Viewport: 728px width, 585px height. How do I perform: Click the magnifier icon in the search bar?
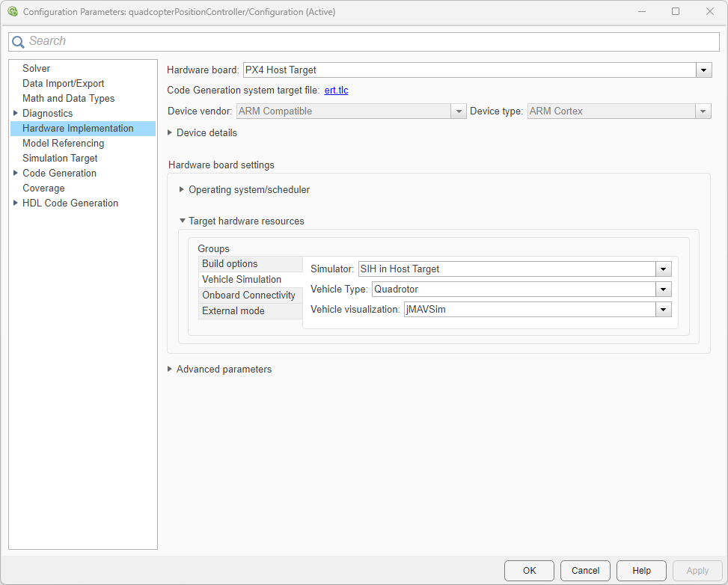[18, 41]
